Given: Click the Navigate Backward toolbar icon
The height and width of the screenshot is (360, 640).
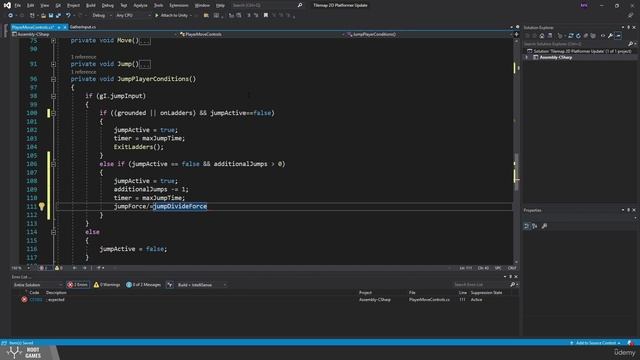Looking at the screenshot, I should (10, 16).
